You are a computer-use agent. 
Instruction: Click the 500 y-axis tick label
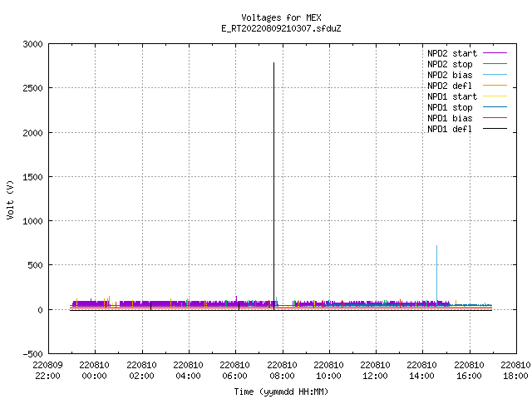click(35, 265)
